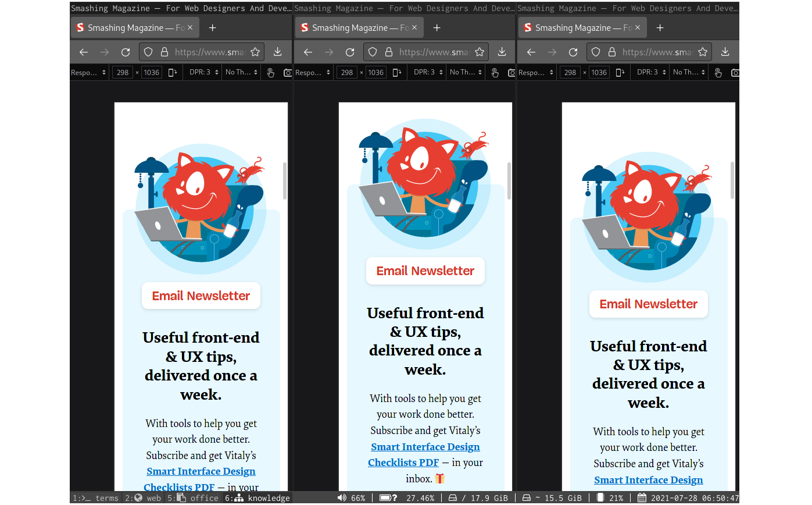This screenshot has width=812, height=505.
Task: Click the Email Newsletter label
Action: coord(201,296)
